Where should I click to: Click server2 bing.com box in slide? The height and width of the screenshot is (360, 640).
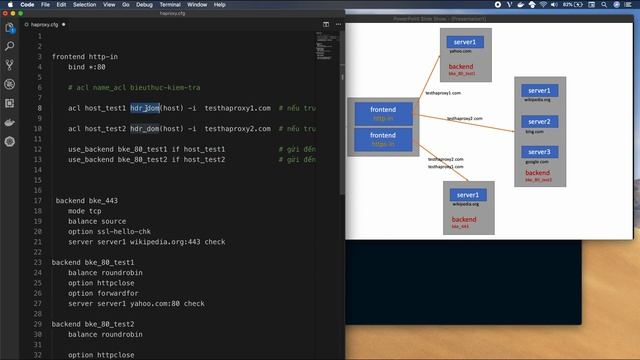539,122
